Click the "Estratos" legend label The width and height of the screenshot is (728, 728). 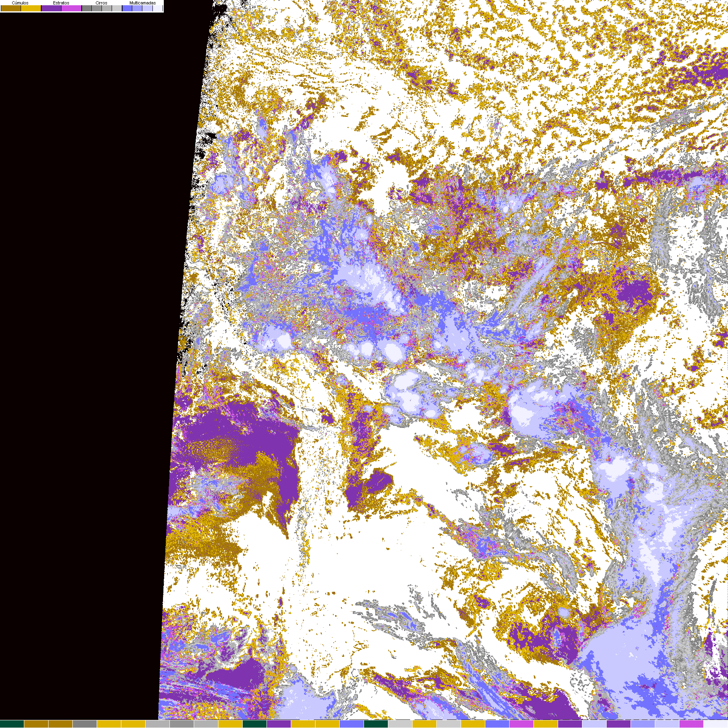(x=61, y=3)
